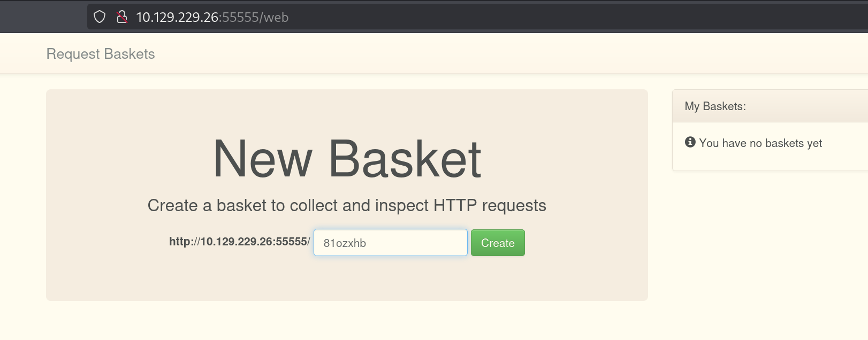This screenshot has width=868, height=340.
Task: Click the :55555/web part of the URL
Action: [254, 17]
